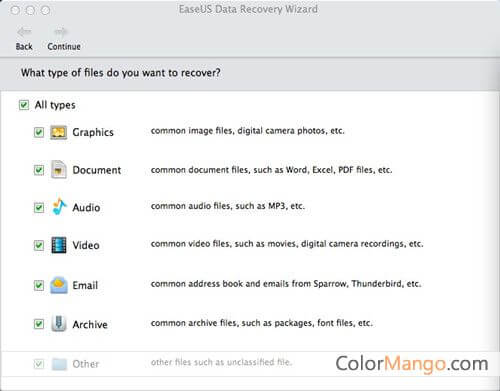Select the Document label
The width and height of the screenshot is (500, 391).
coord(97,170)
